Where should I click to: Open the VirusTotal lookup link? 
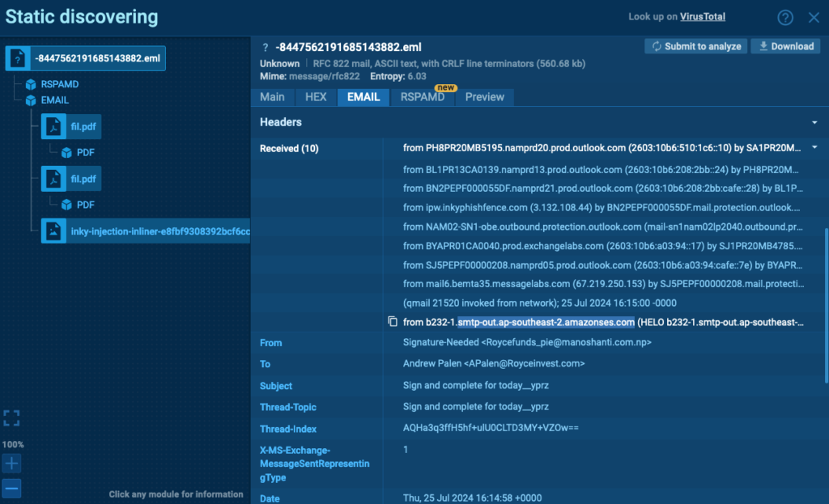point(701,17)
